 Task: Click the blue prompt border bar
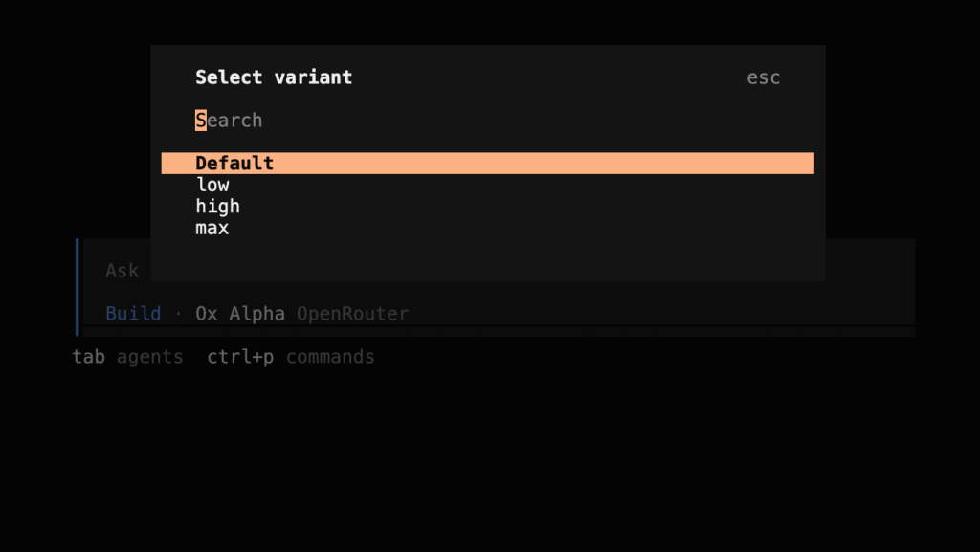tap(78, 287)
